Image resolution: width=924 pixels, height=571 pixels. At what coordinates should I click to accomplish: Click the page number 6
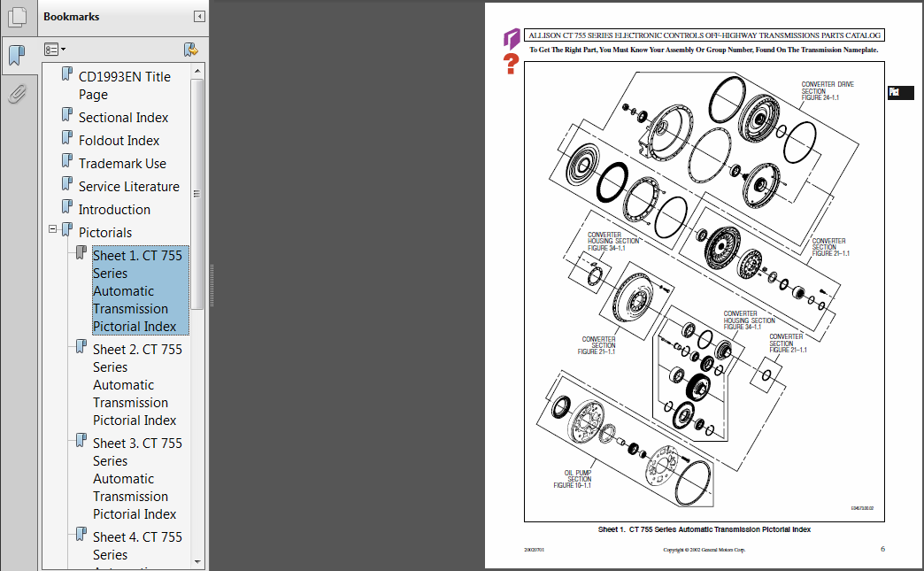(882, 549)
